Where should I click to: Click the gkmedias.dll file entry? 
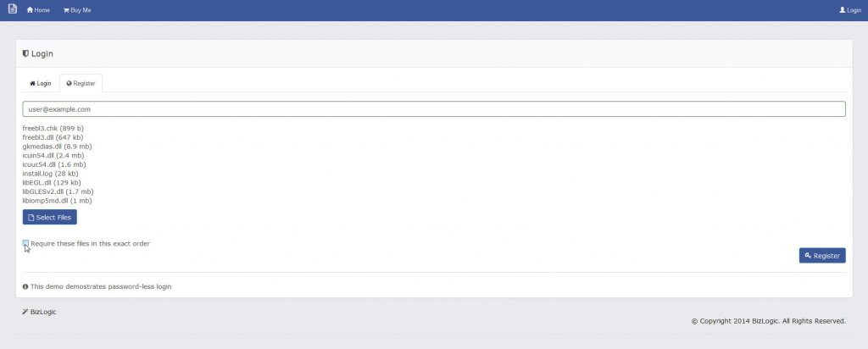click(57, 147)
